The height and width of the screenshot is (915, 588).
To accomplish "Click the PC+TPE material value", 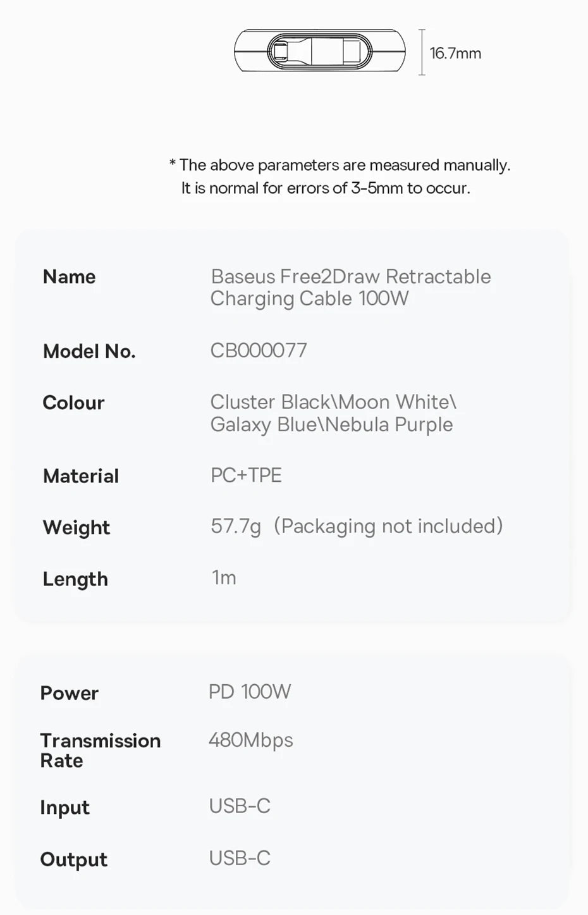I will pyautogui.click(x=246, y=475).
